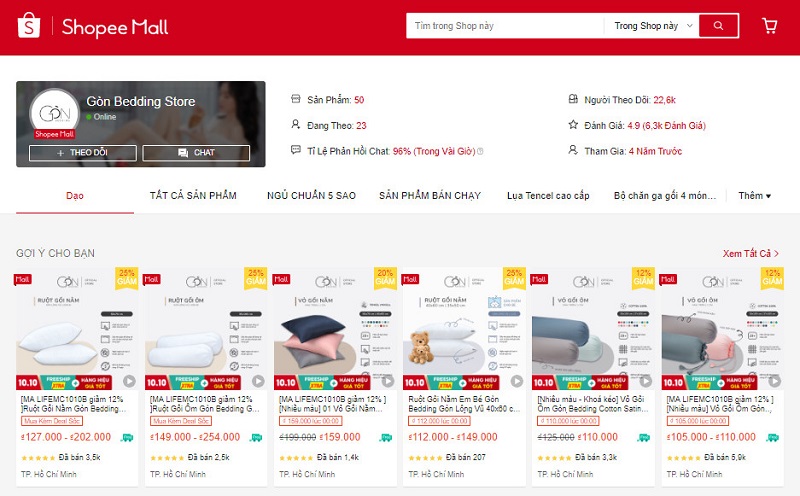The image size is (800, 496).
Task: Click the CHAT button
Action: 196,153
